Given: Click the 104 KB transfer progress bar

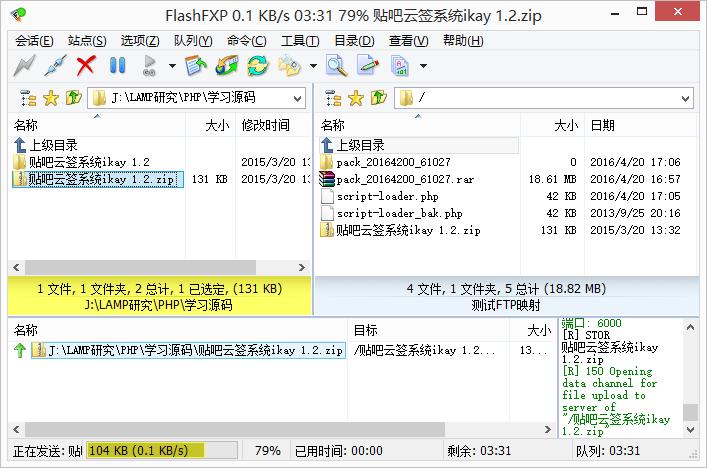Looking at the screenshot, I should click(x=162, y=450).
